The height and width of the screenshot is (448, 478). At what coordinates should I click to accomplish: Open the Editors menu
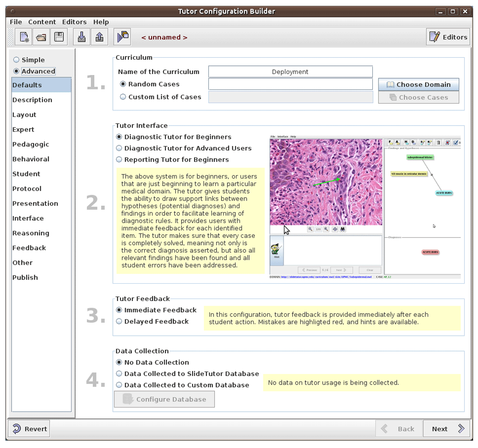tap(75, 22)
